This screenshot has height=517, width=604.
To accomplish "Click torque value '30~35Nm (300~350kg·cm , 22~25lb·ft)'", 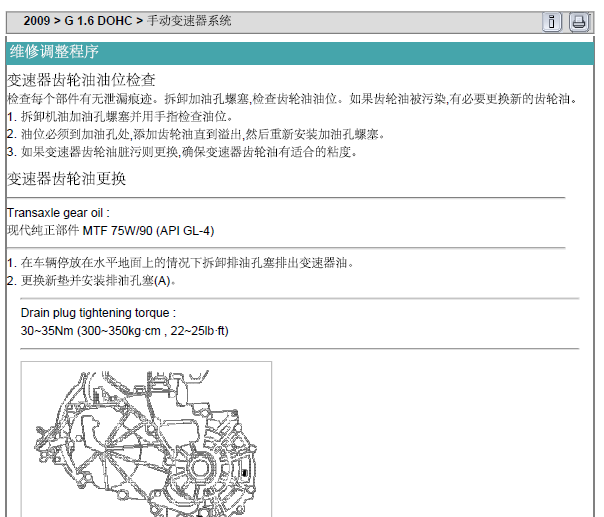I will (124, 331).
